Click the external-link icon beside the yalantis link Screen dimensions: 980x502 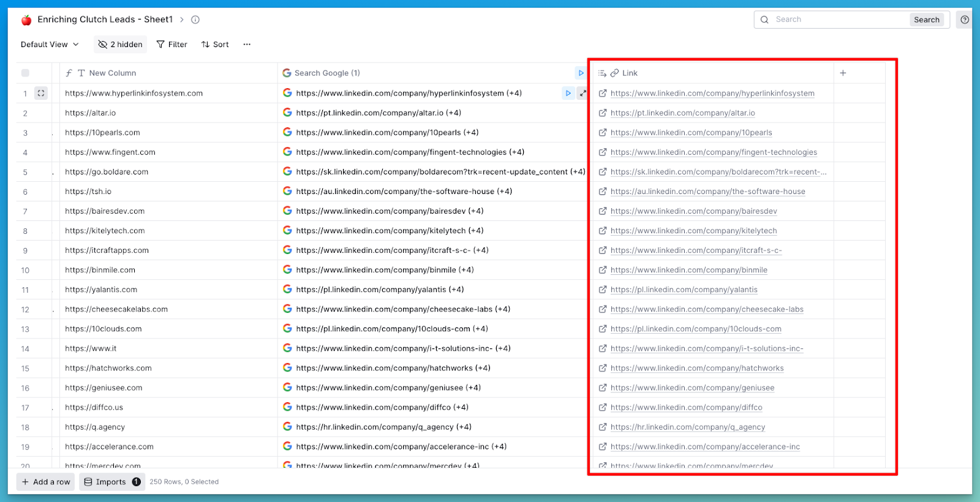point(603,290)
